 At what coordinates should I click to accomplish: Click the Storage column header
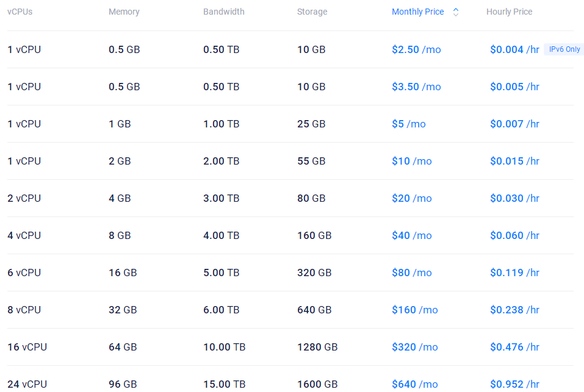[312, 12]
